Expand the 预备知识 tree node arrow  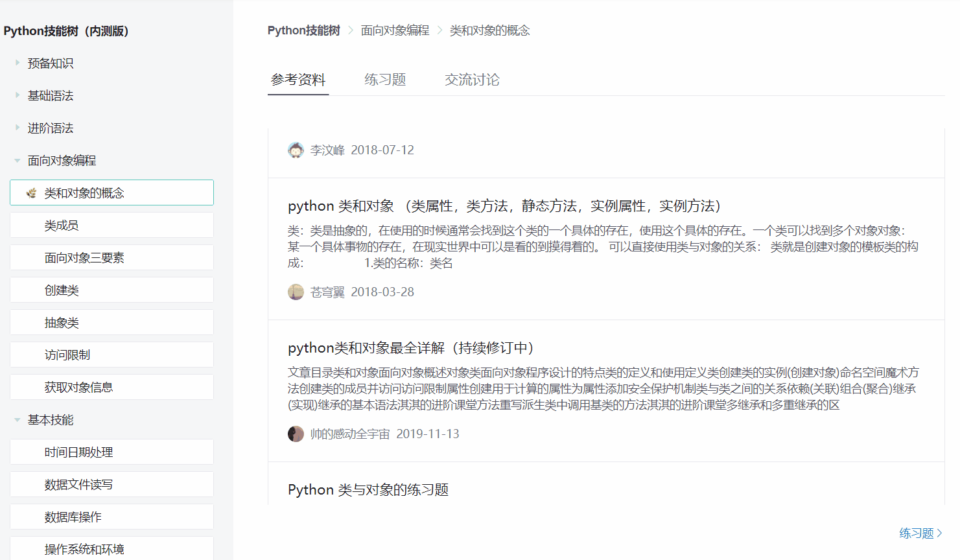click(18, 63)
